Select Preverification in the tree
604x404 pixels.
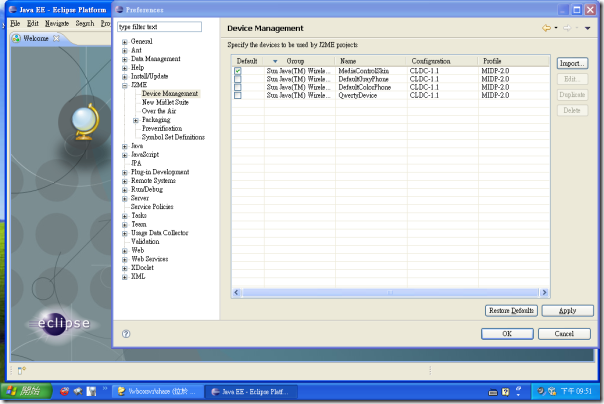(162, 129)
